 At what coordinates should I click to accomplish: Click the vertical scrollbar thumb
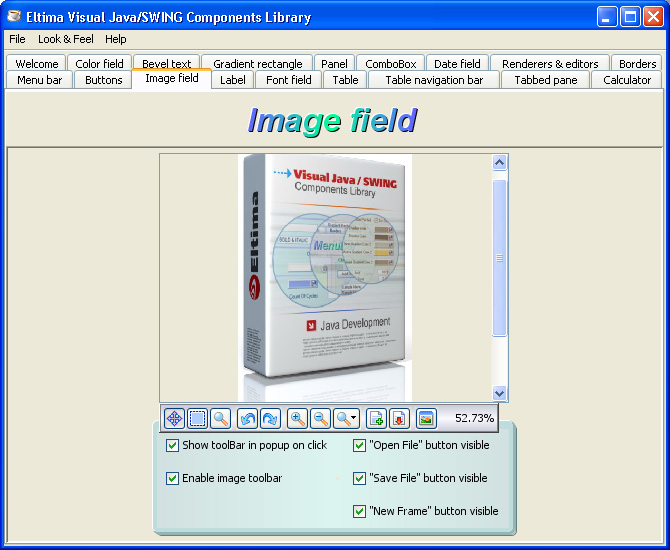pyautogui.click(x=500, y=258)
